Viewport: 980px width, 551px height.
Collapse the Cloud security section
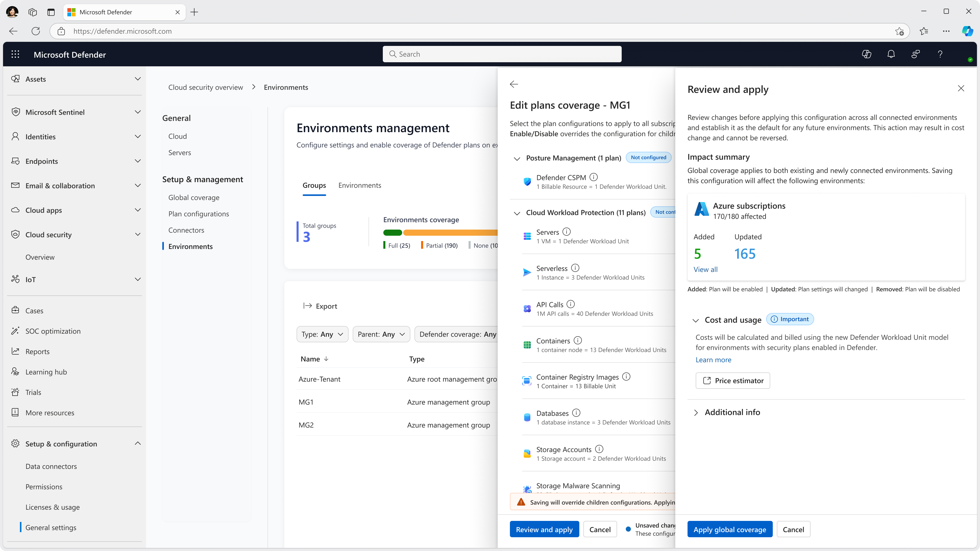[138, 235]
